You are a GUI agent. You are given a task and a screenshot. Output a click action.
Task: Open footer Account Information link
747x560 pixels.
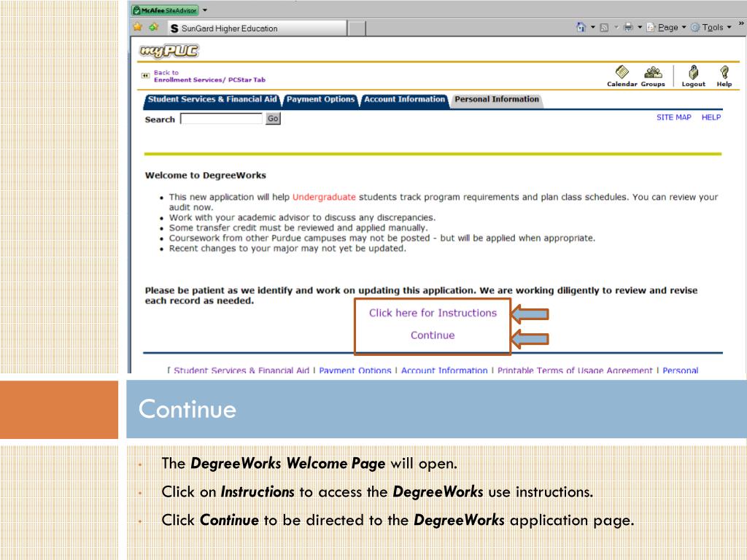[444, 370]
